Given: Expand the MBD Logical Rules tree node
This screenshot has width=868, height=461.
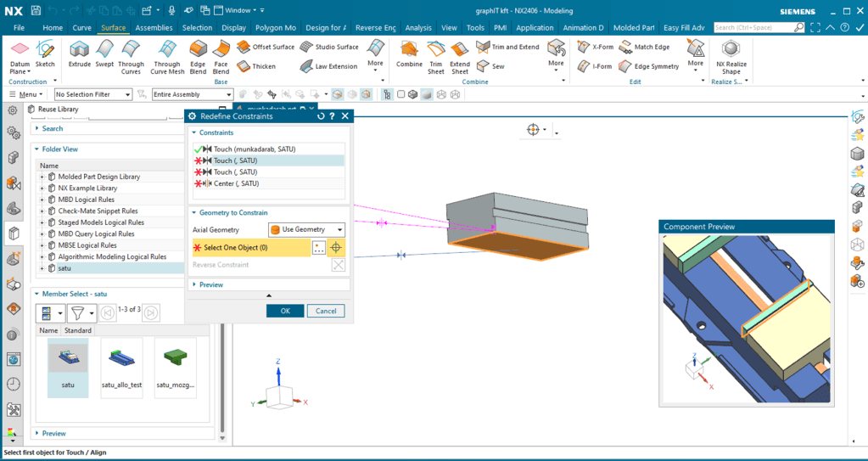Looking at the screenshot, I should pos(42,200).
